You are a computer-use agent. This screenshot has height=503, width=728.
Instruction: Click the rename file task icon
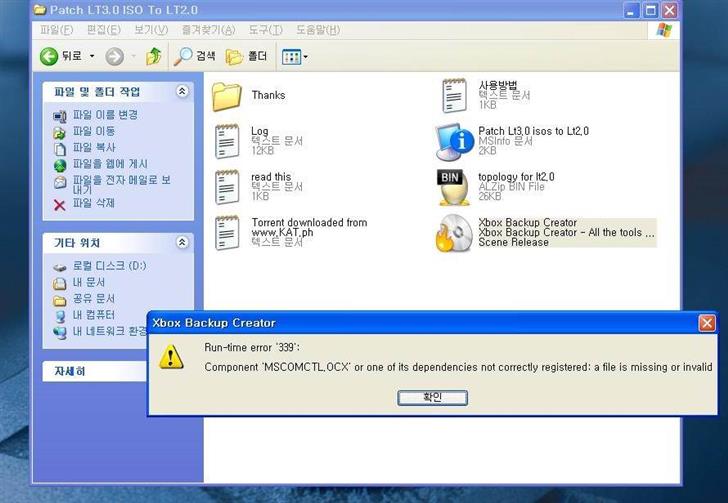[x=60, y=116]
